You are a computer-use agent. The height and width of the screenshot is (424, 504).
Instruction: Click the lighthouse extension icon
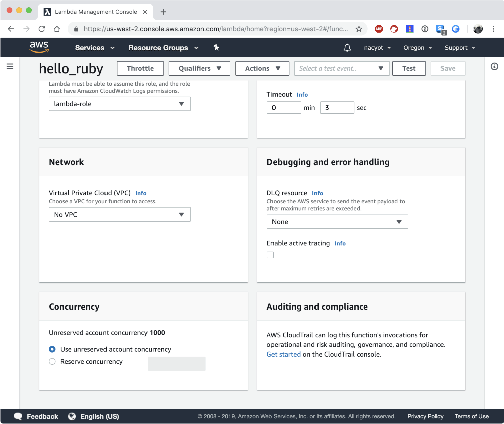click(x=409, y=29)
